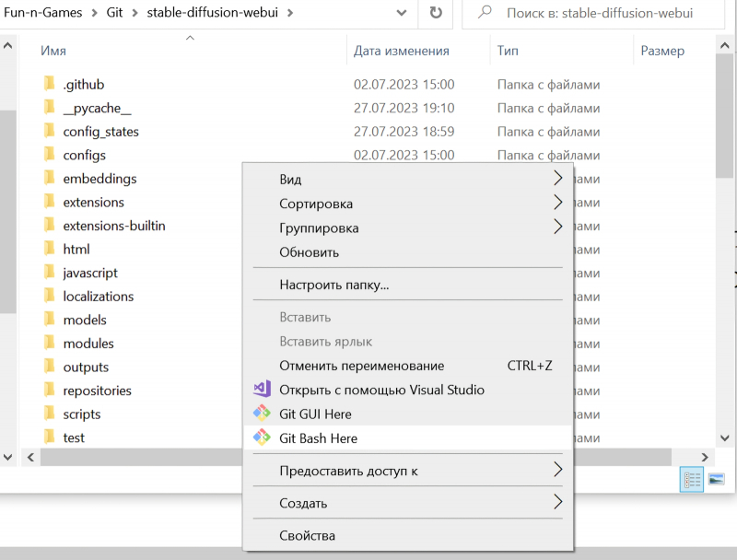Select Обновить in the context menu
The image size is (737, 560).
click(x=310, y=251)
